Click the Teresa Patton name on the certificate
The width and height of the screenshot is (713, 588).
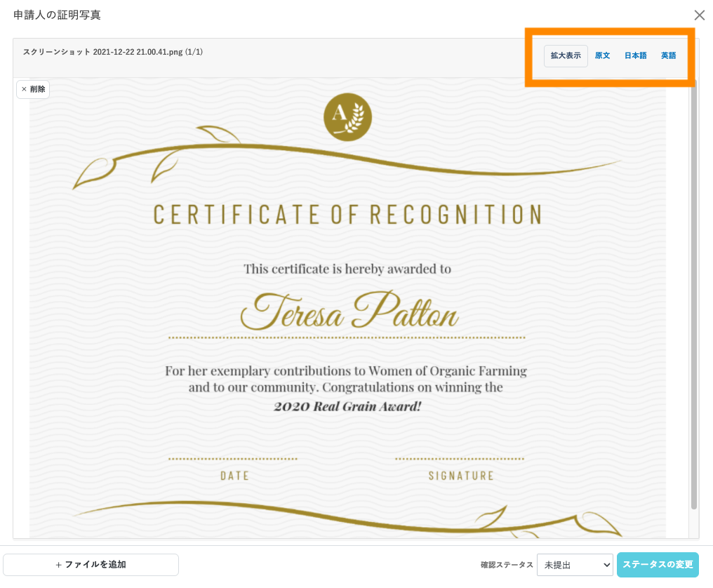click(x=349, y=311)
